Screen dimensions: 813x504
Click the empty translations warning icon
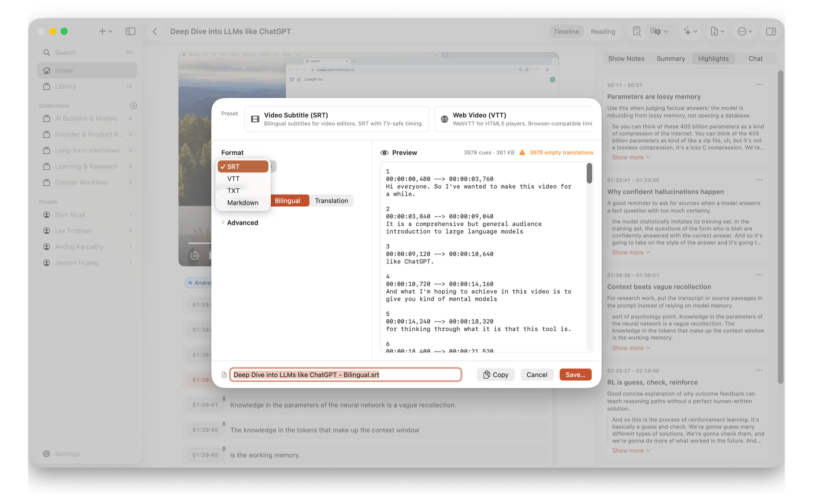[522, 152]
